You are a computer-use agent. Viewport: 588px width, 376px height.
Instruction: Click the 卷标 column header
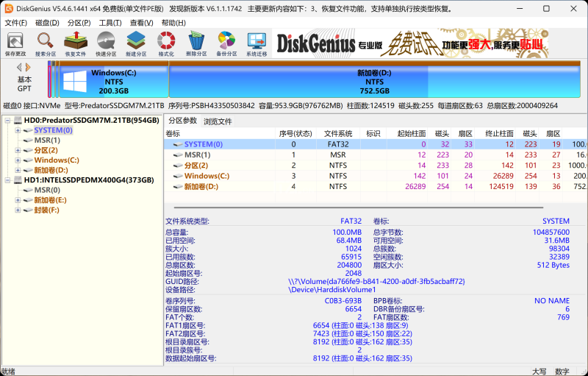click(x=220, y=134)
